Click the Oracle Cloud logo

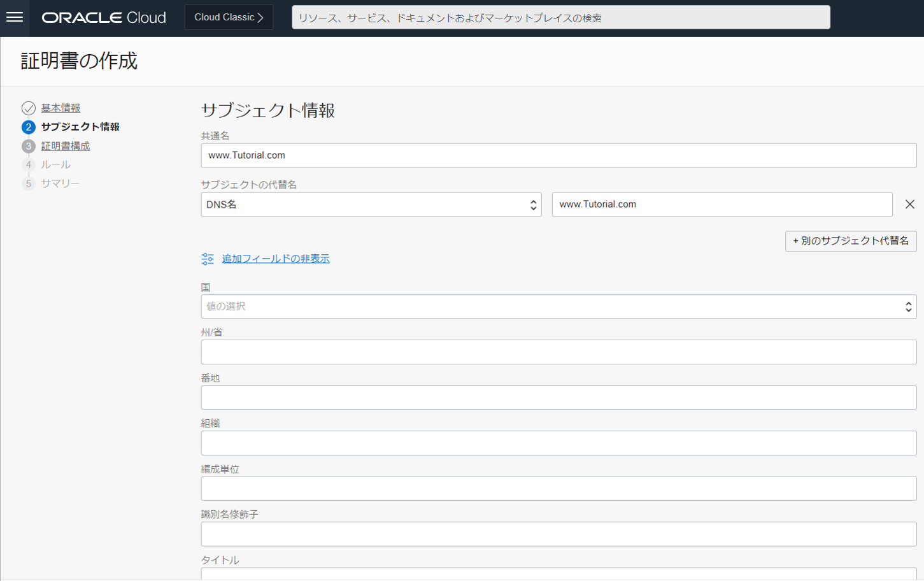(104, 18)
